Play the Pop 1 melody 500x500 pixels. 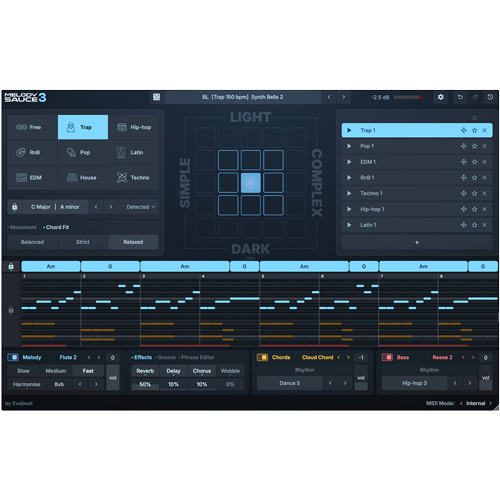pos(349,146)
